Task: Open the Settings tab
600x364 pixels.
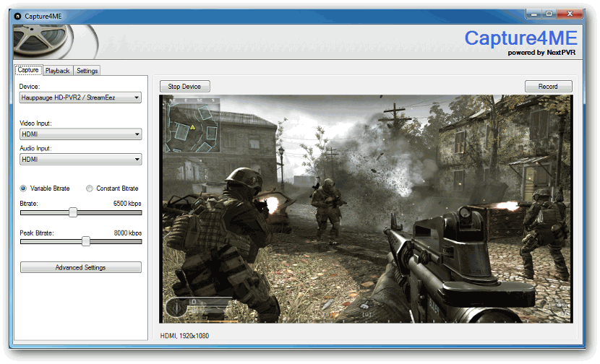Action: coord(87,71)
